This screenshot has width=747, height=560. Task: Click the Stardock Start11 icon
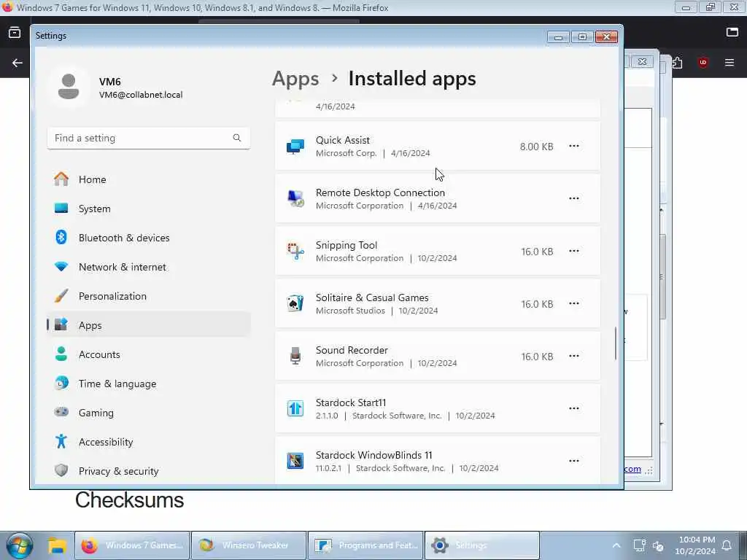tap(295, 408)
